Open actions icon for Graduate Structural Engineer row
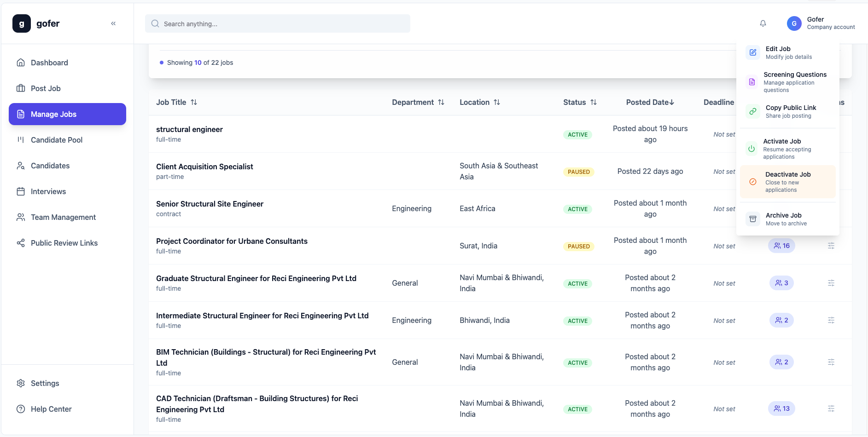Screen dimensions: 868x437 831,283
